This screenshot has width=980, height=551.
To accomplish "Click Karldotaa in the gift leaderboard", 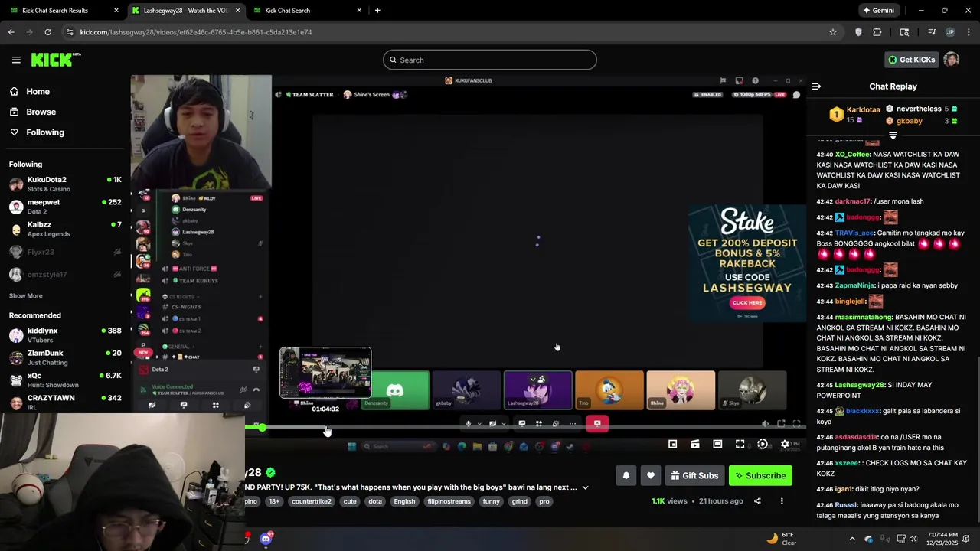I will [x=864, y=109].
